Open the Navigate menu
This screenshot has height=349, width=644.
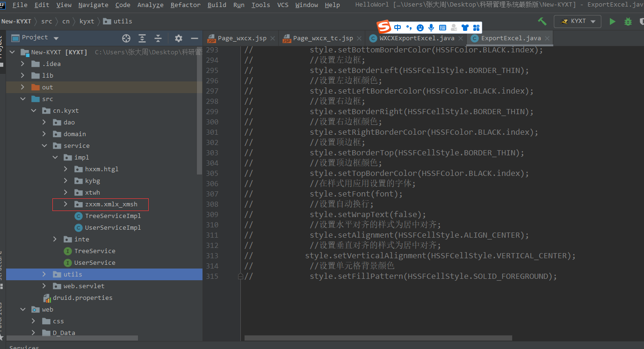93,5
